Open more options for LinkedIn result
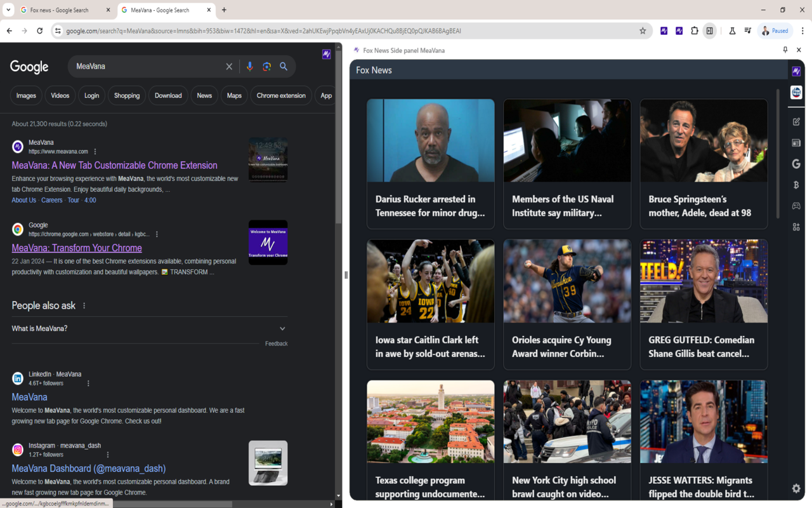Image resolution: width=812 pixels, height=508 pixels. [88, 384]
